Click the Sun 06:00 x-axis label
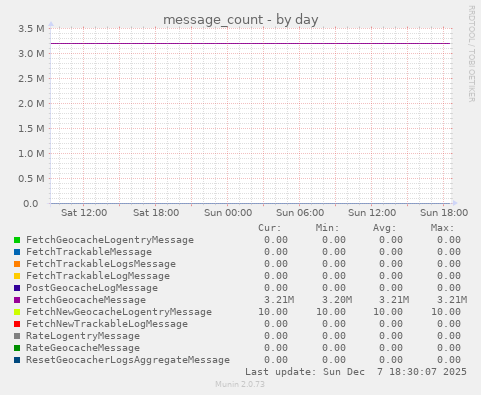 [x=300, y=213]
